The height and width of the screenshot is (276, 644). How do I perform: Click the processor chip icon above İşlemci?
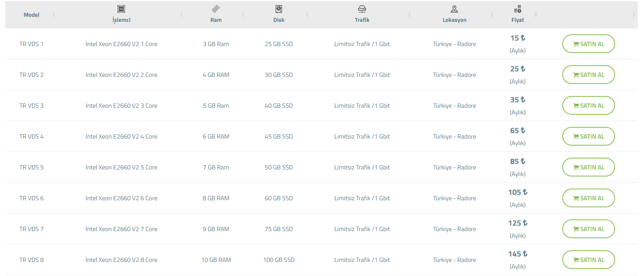coord(121,9)
